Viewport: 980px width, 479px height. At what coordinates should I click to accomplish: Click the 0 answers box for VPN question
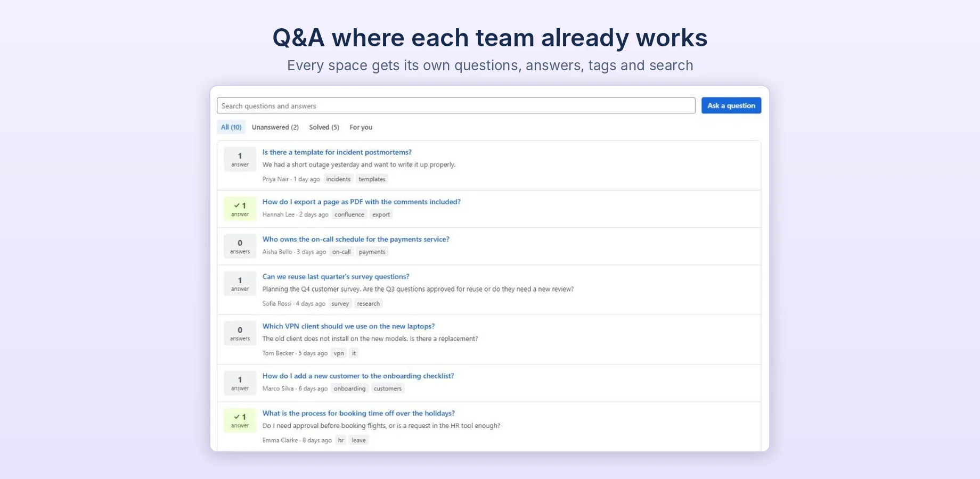coord(240,333)
